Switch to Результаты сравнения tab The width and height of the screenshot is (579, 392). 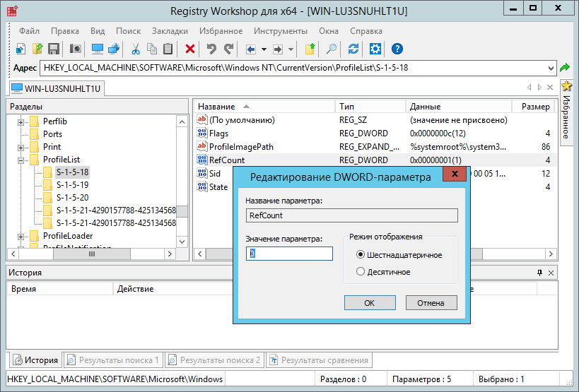pyautogui.click(x=319, y=360)
